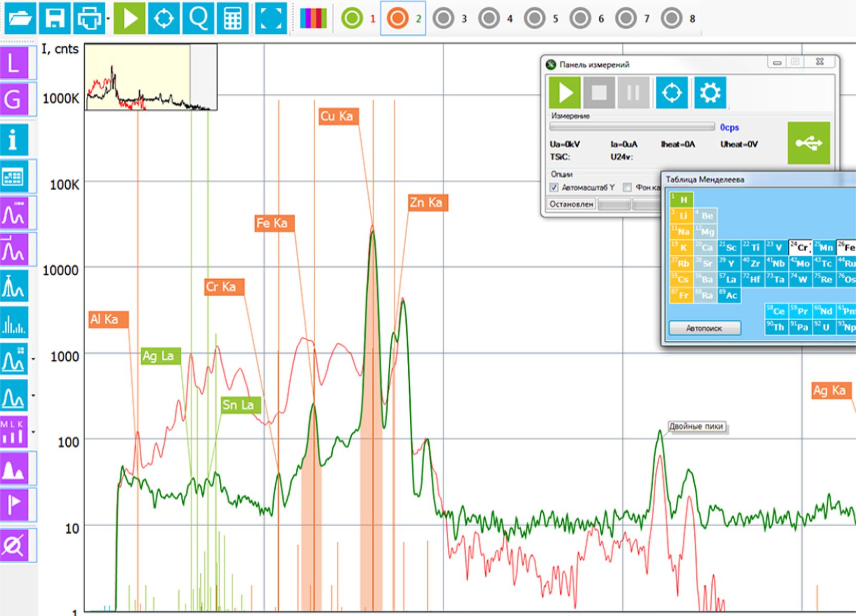856x616 pixels.
Task: Click the fullscreen fit icon
Action: pos(271,18)
